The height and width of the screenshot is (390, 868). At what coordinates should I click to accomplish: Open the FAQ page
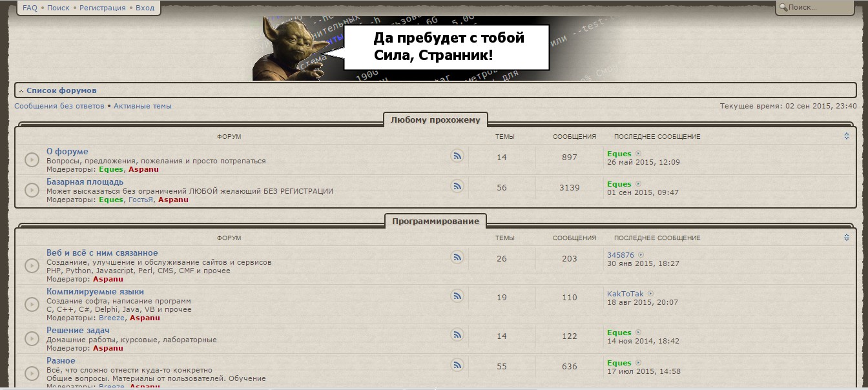(x=30, y=8)
